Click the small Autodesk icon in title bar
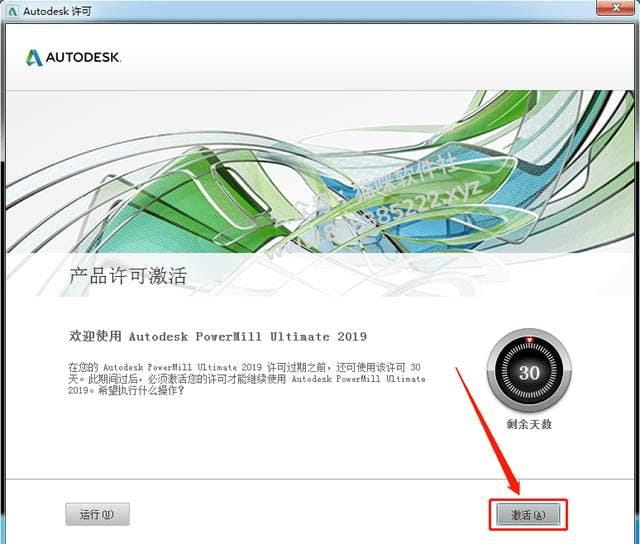640x544 pixels. coord(12,11)
